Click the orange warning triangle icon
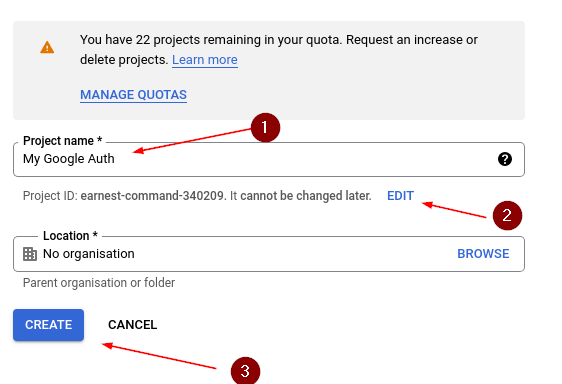Image resolution: width=562 pixels, height=384 pixels. click(x=47, y=47)
